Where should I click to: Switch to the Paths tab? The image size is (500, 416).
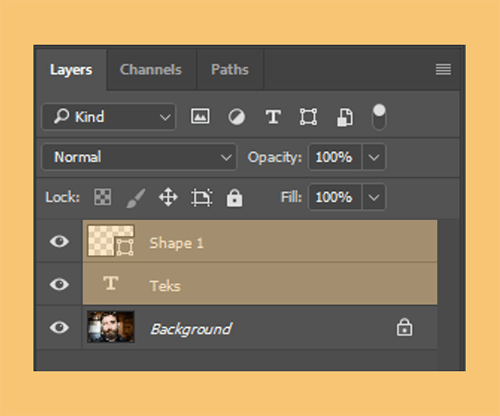[230, 70]
